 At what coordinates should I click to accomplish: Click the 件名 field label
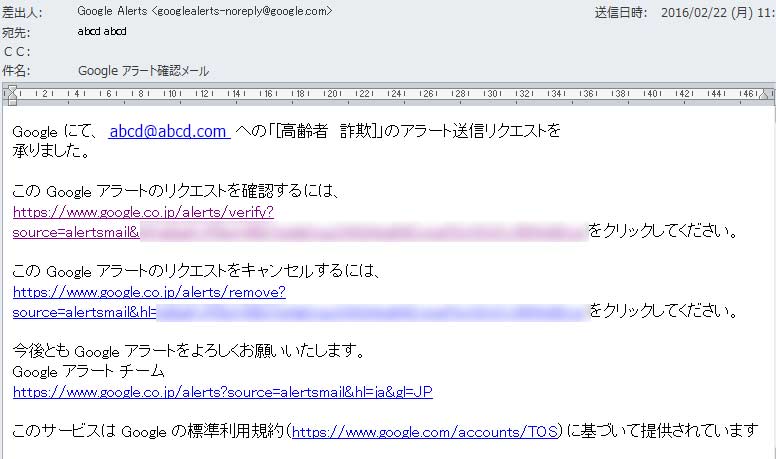coord(15,71)
